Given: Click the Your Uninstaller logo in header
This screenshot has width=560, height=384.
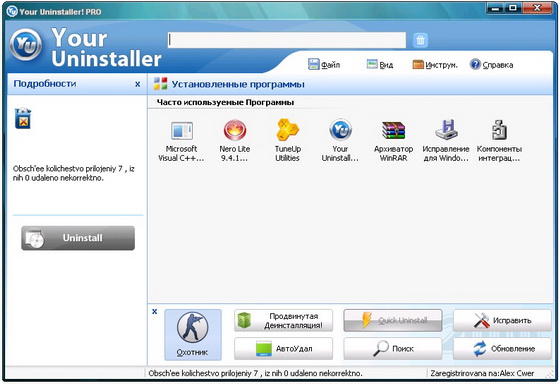Looking at the screenshot, I should [x=26, y=45].
